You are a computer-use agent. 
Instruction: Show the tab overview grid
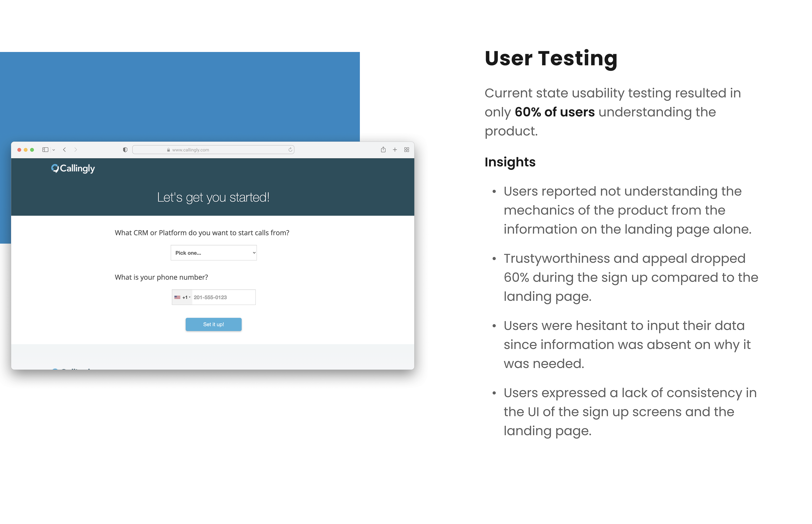point(406,150)
